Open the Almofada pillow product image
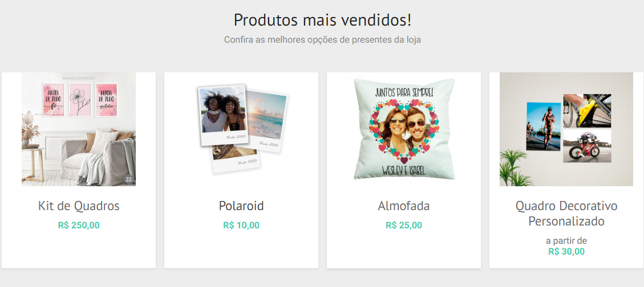Image resolution: width=644 pixels, height=287 pixels. [x=404, y=129]
